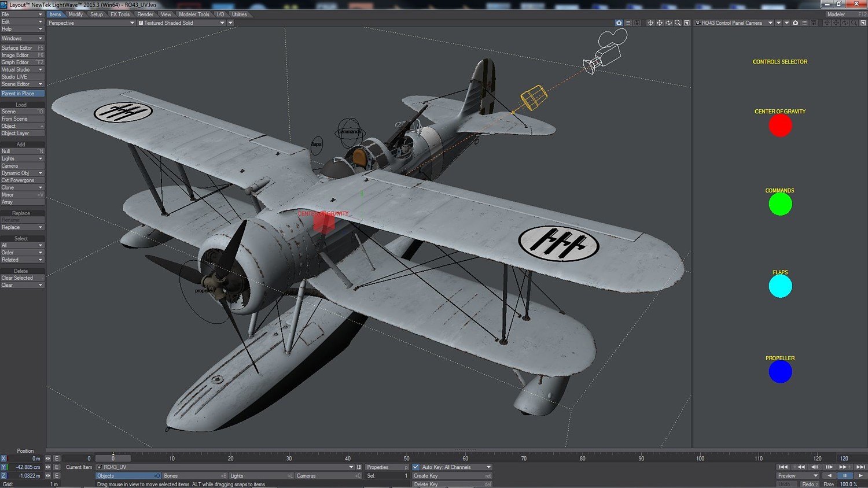The width and height of the screenshot is (868, 488).
Task: Click the viewport zoom magnifier icon
Action: (x=678, y=23)
